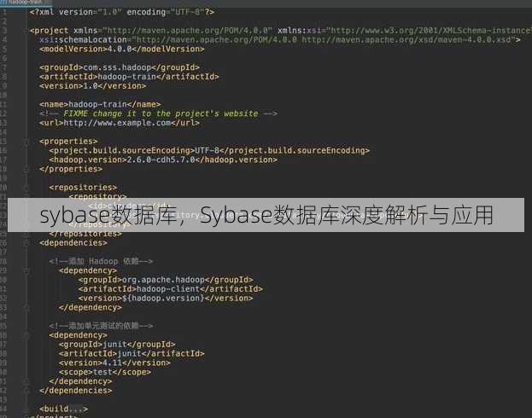Screen dimensions: 532x418
Task: Click the groupId com.sss.hadoop line
Action: pyautogui.click(x=120, y=67)
